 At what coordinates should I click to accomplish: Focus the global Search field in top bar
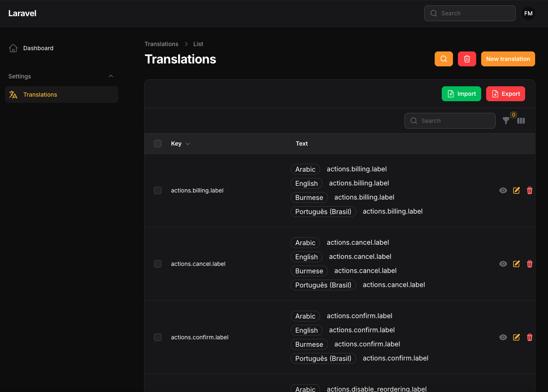tap(470, 13)
